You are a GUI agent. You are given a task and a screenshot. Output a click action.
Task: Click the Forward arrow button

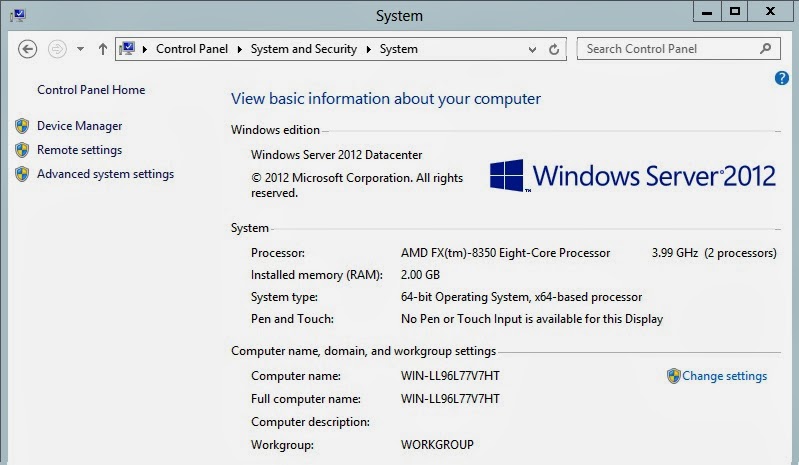(x=57, y=49)
